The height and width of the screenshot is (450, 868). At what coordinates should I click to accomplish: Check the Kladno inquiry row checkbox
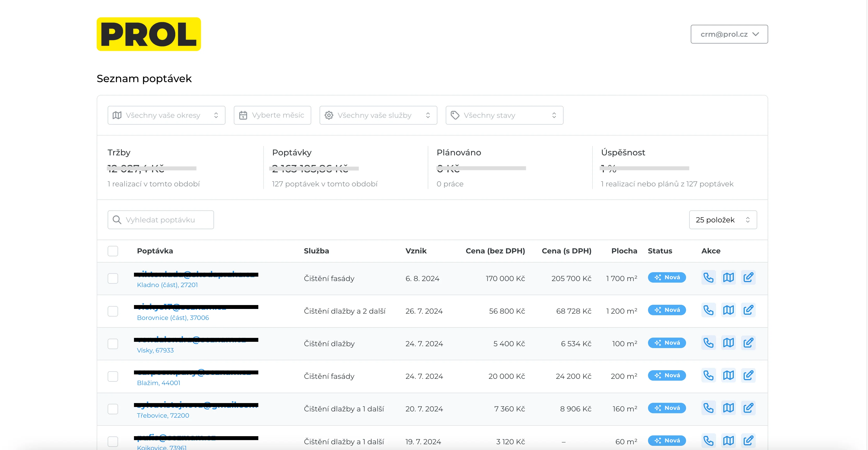[x=113, y=278]
